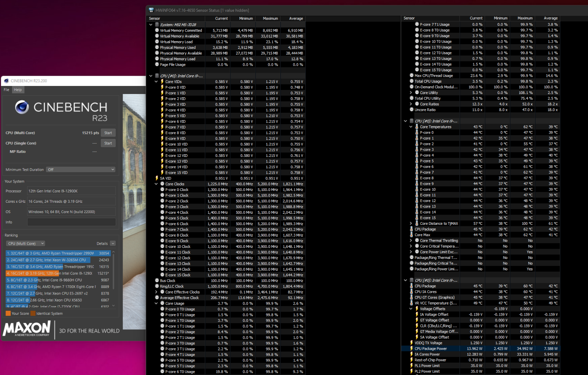Click the Average Effective Clock icon

157,298
